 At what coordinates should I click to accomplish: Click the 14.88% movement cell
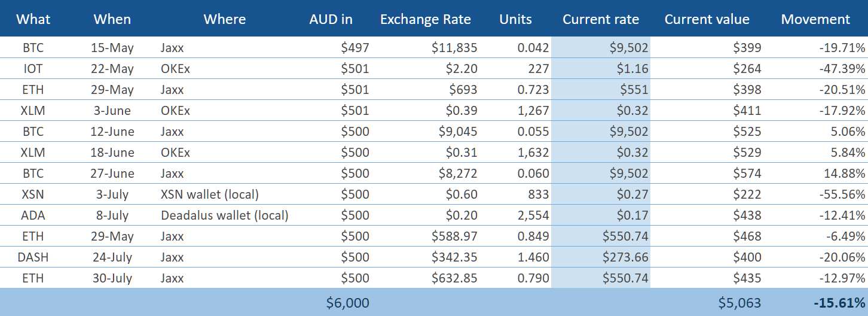(x=845, y=174)
